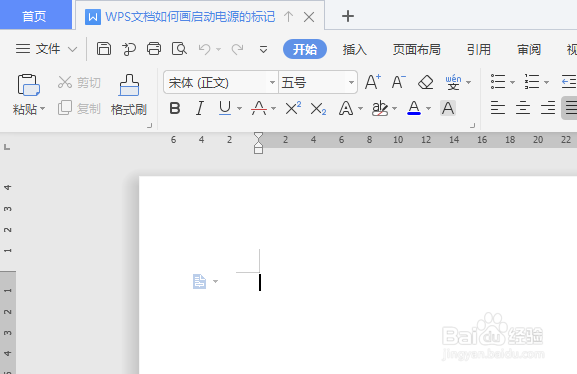Switch to the 开始 ribbon tab
Screen dimensions: 577x374
click(x=305, y=49)
